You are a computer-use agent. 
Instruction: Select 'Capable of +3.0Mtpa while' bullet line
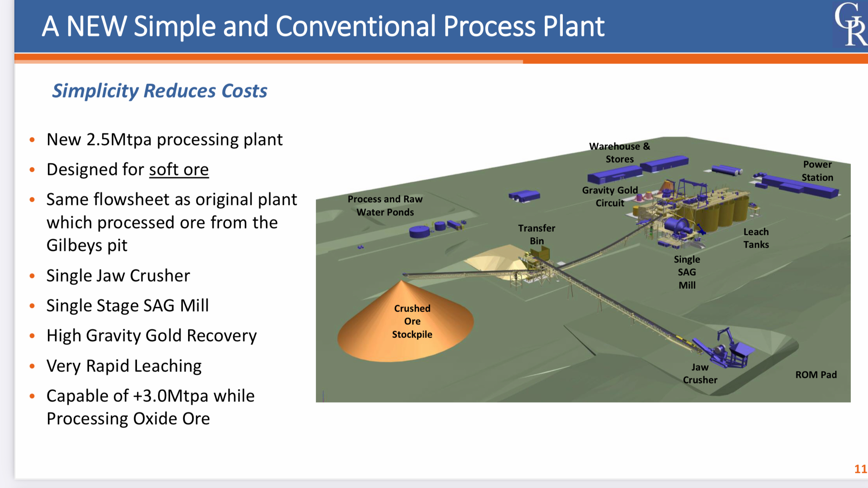[x=151, y=396]
